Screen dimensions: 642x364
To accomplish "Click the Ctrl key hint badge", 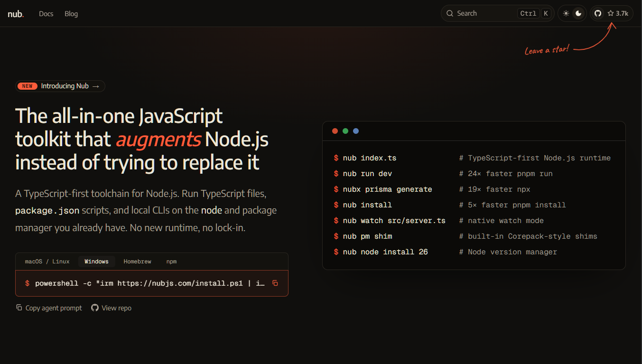I will [x=528, y=13].
